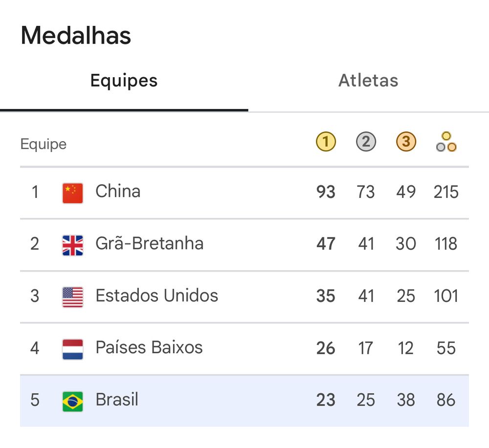489x448 pixels.
Task: Switch to the Atletas tab
Action: (368, 81)
